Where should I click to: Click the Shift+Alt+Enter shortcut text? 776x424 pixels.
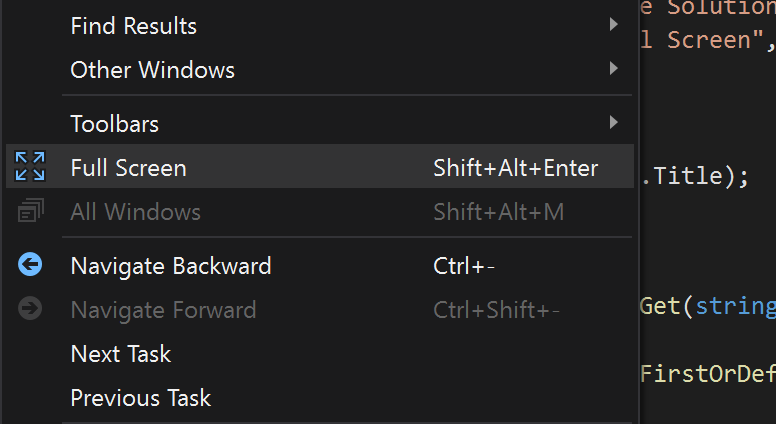[x=516, y=168]
